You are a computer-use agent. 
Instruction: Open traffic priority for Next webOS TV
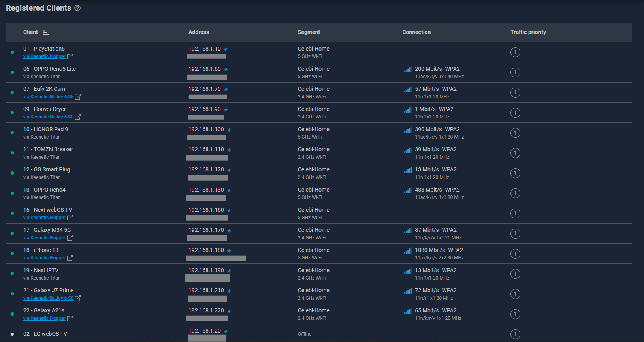515,213
